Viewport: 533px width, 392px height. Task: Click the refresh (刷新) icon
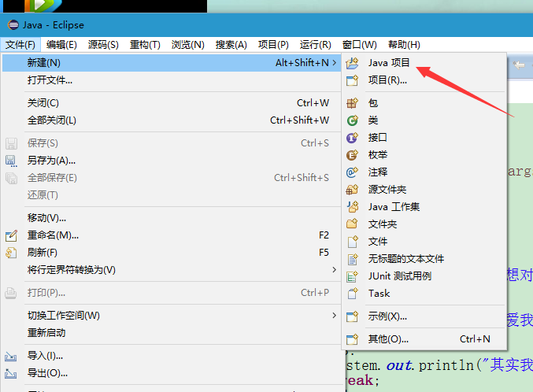click(x=11, y=253)
